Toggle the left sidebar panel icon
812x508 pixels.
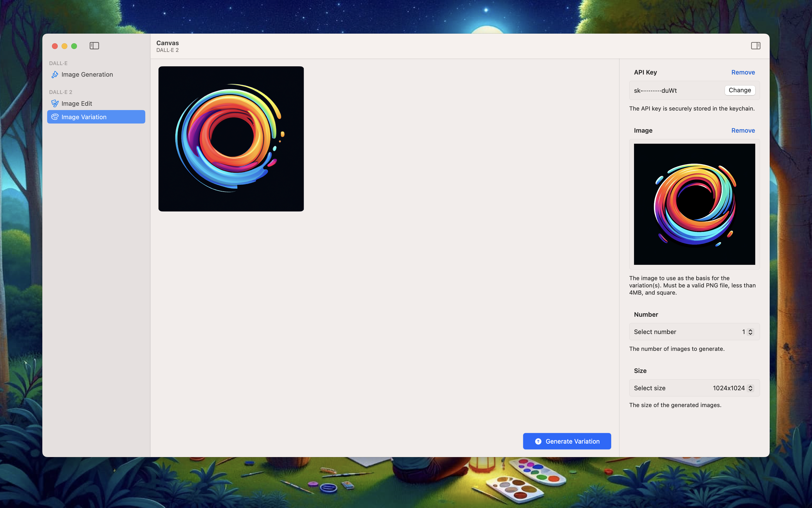(x=94, y=46)
